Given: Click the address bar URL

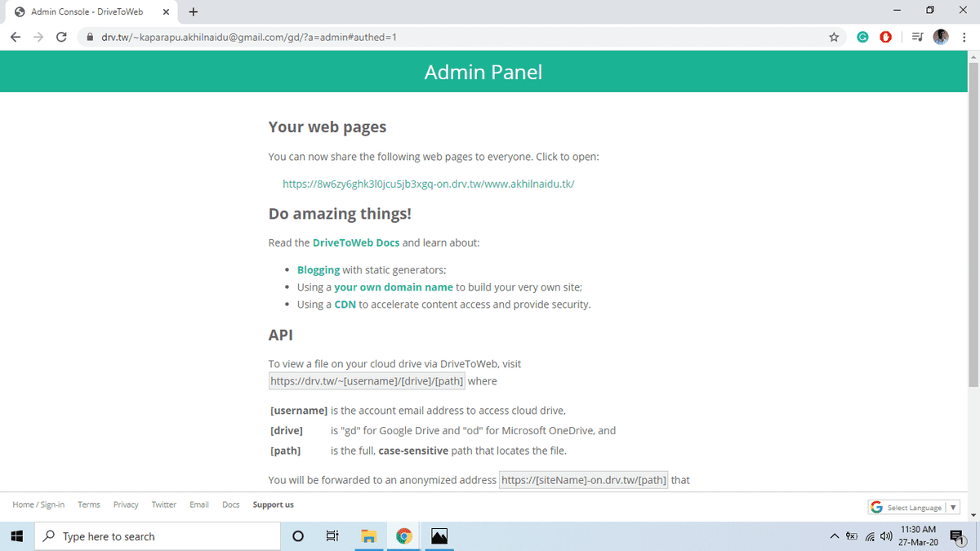Looking at the screenshot, I should tap(249, 37).
